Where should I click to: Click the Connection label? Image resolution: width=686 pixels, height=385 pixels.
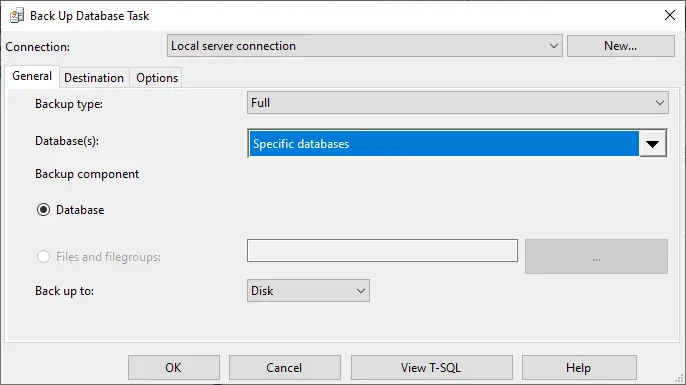pyautogui.click(x=38, y=47)
